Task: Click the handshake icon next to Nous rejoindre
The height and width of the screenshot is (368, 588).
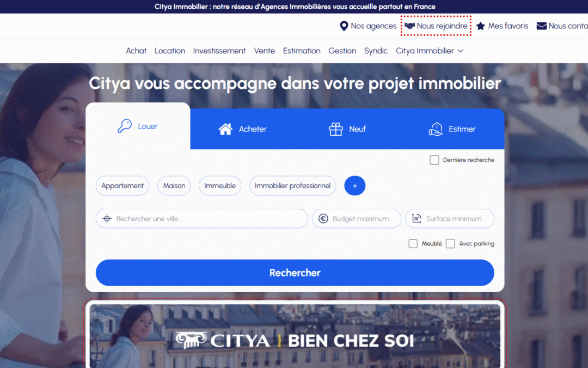Action: pyautogui.click(x=409, y=25)
